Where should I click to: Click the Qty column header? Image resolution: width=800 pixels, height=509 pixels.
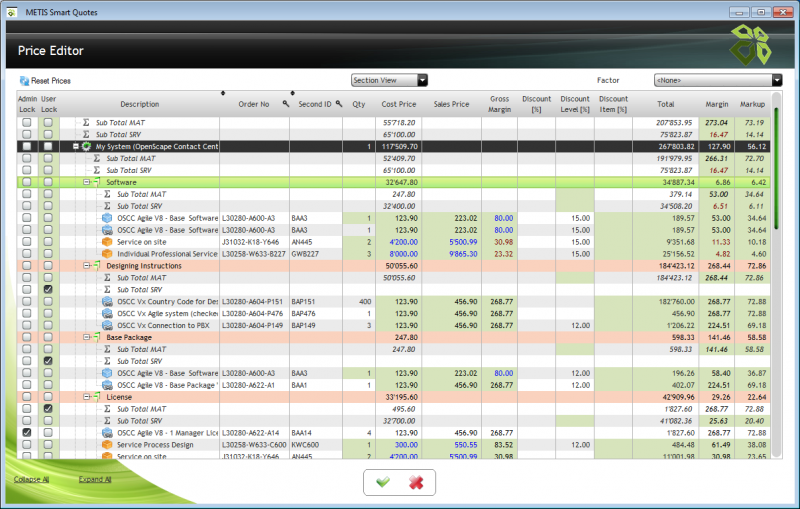[x=359, y=104]
